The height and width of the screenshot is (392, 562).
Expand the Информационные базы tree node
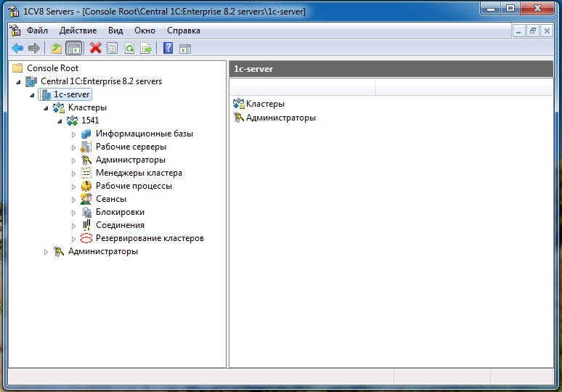[x=73, y=134]
